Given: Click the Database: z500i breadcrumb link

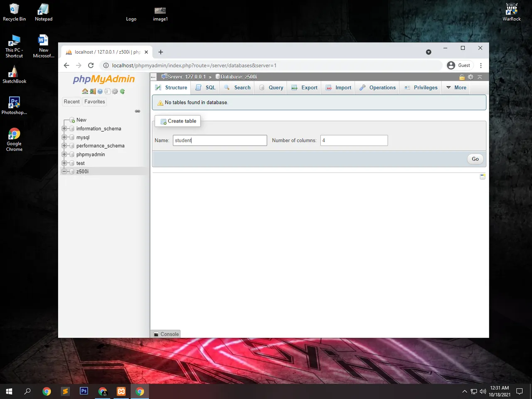Looking at the screenshot, I should coord(239,77).
